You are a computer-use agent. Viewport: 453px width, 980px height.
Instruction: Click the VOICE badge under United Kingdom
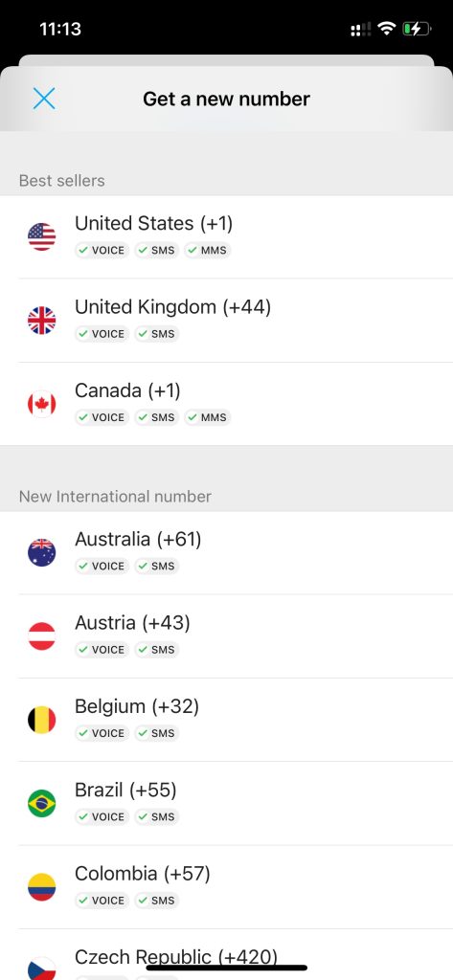(102, 334)
